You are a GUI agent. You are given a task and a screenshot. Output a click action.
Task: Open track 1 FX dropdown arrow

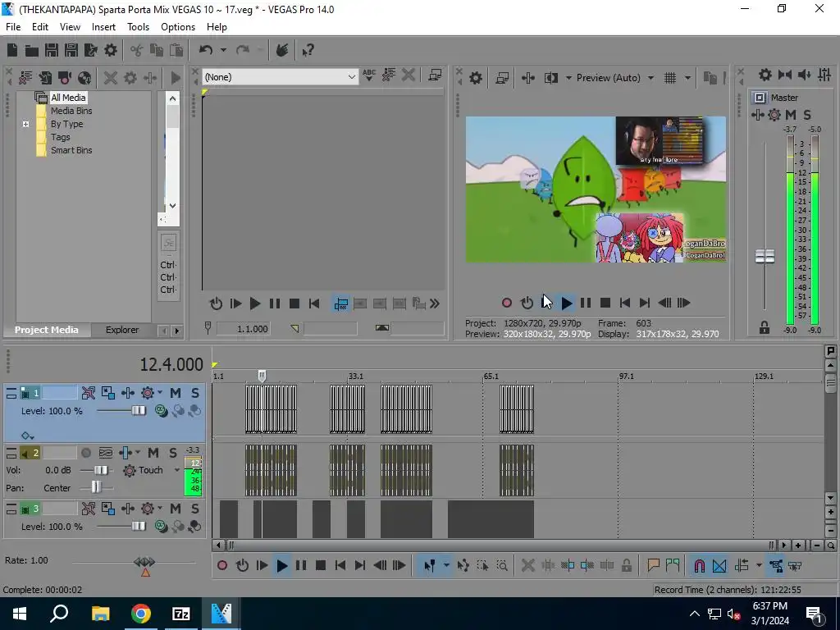click(160, 393)
